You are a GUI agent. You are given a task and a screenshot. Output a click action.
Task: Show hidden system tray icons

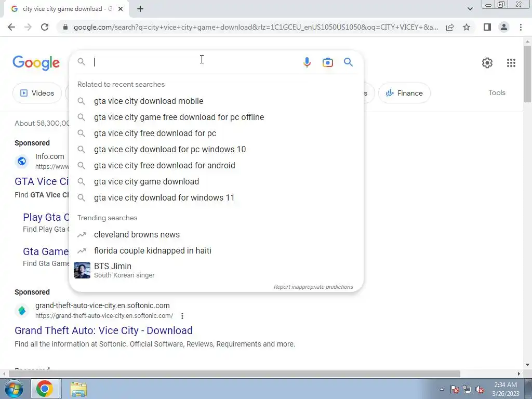pos(442,389)
